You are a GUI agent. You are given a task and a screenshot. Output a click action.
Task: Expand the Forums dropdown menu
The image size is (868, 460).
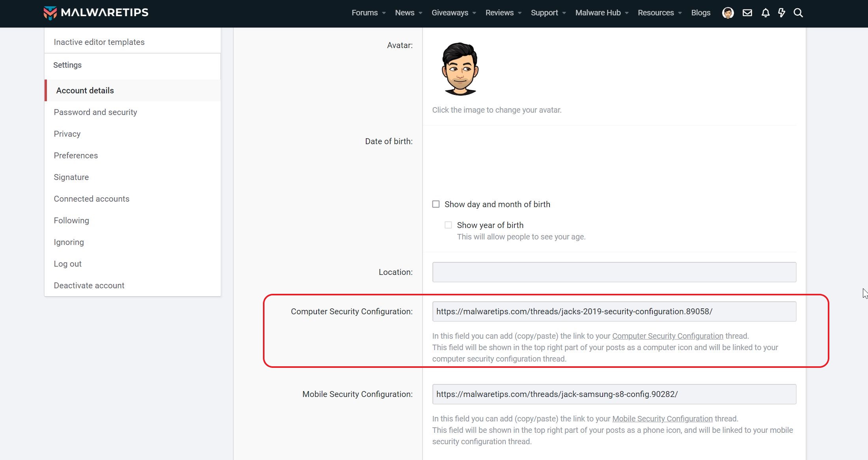pos(368,13)
